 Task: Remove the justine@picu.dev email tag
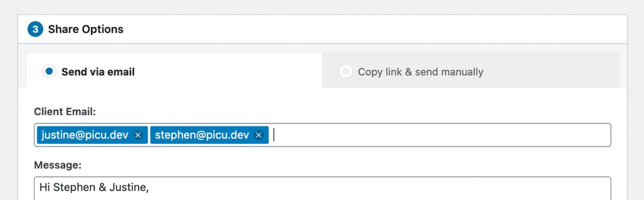coord(138,135)
